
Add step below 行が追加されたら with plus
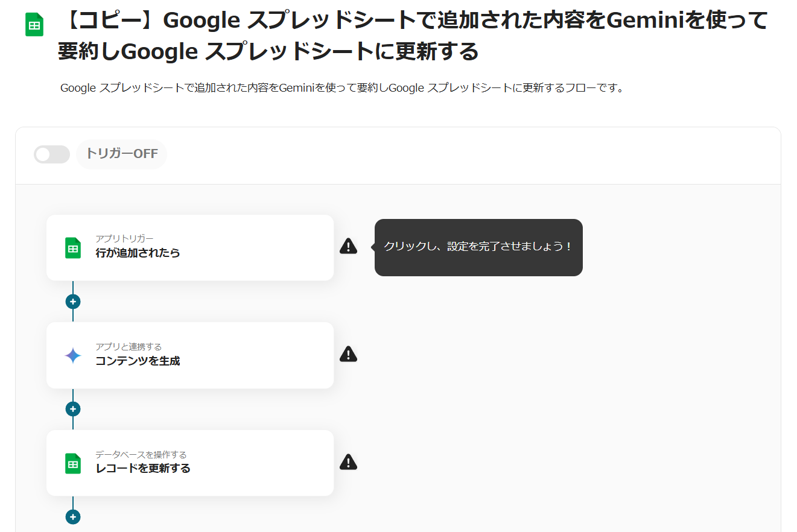(73, 302)
